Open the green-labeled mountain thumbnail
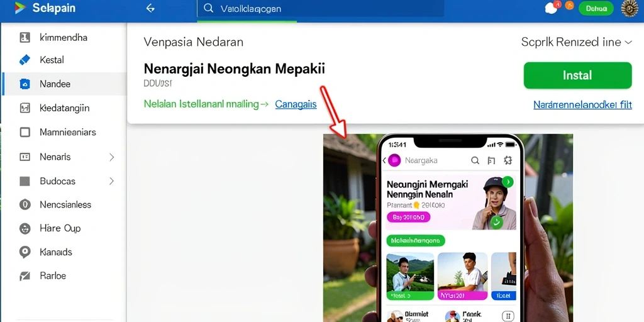The image size is (644, 322). tap(410, 276)
